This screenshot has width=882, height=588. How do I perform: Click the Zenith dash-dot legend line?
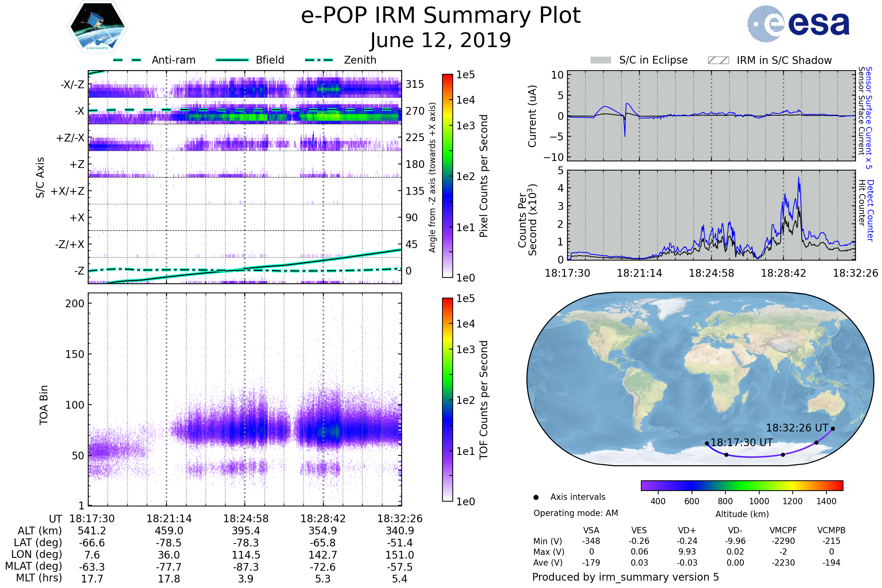tap(319, 60)
